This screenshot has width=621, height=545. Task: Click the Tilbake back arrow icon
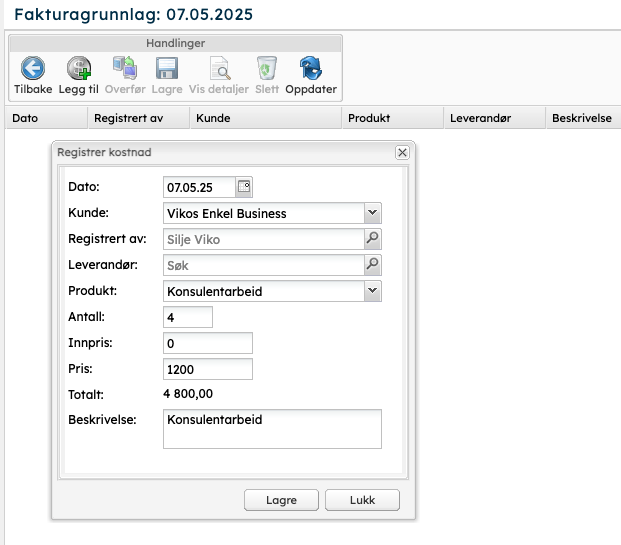(33, 68)
